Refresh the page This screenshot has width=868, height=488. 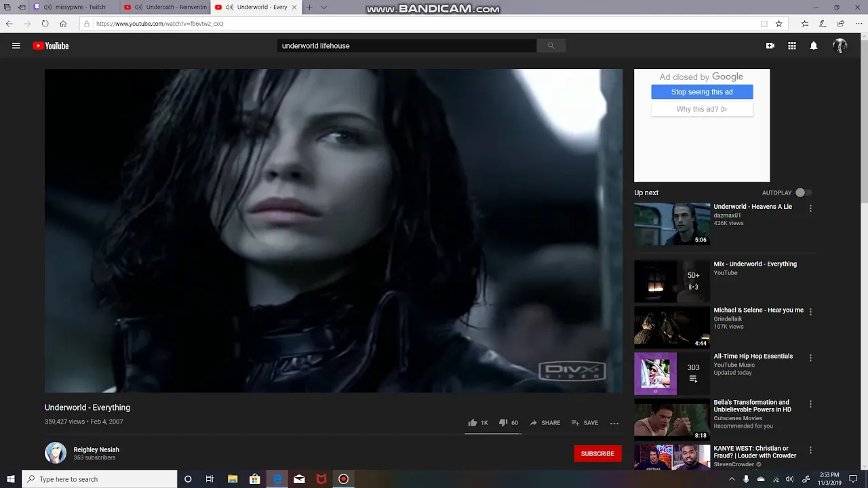pyautogui.click(x=45, y=24)
